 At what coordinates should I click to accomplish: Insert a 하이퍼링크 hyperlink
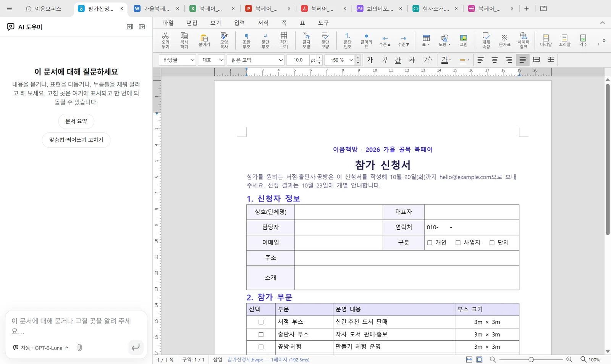point(523,40)
